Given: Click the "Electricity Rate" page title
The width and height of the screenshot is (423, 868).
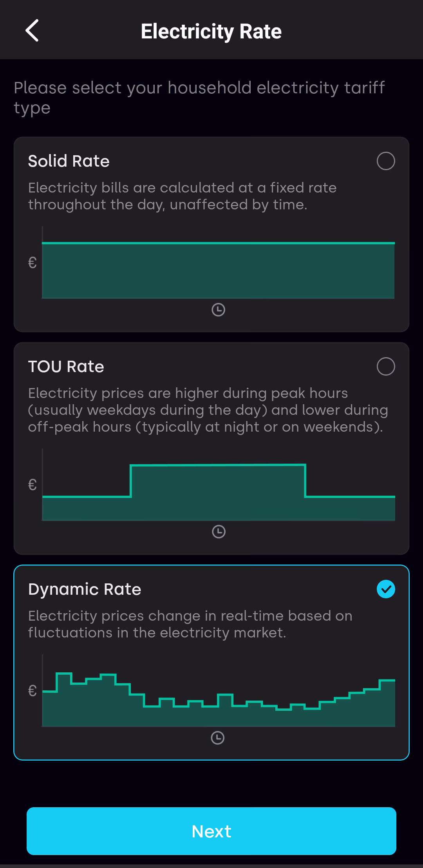Looking at the screenshot, I should pos(211,31).
